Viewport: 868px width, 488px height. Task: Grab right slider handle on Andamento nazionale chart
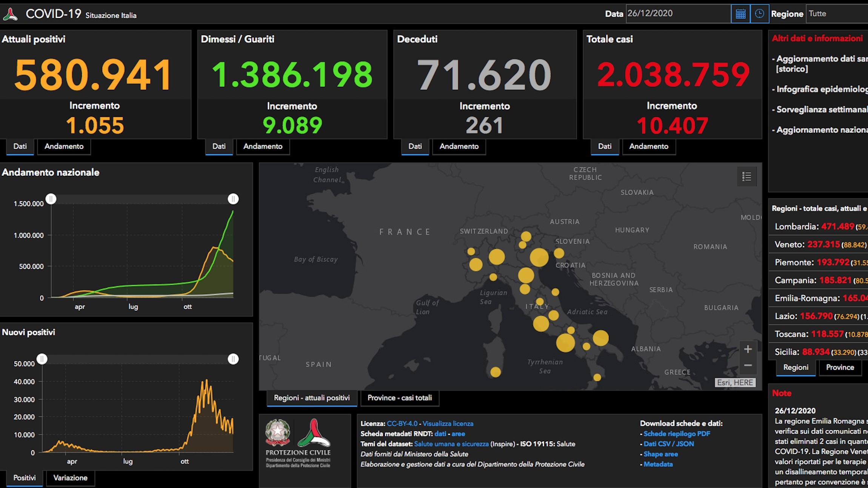233,199
